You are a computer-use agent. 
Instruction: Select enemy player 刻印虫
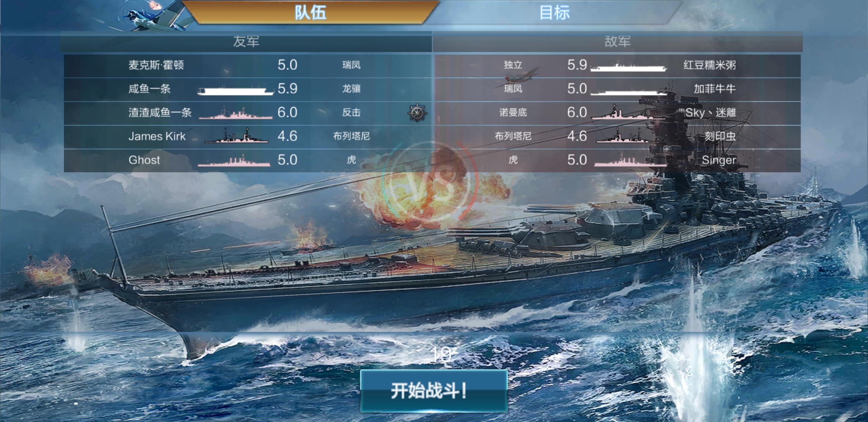coord(720,136)
